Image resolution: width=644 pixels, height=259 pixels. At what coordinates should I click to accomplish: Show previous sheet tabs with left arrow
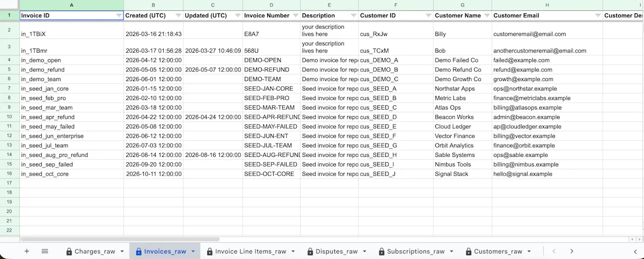[554, 251]
